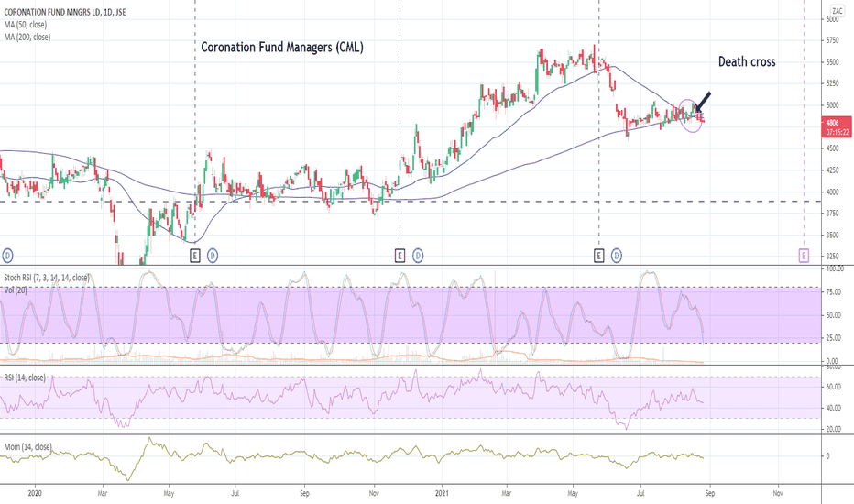This screenshot has height=504, width=854.
Task: Click the May label between 2020 and 2021
Action: 169,493
